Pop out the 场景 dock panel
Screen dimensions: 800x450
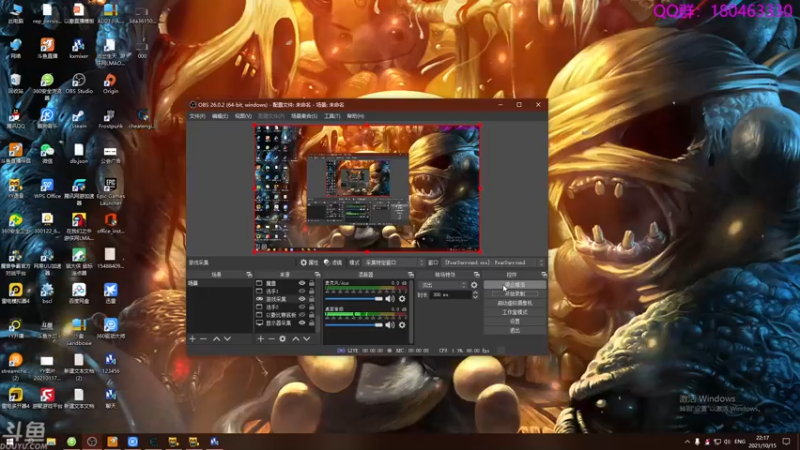coord(249,274)
